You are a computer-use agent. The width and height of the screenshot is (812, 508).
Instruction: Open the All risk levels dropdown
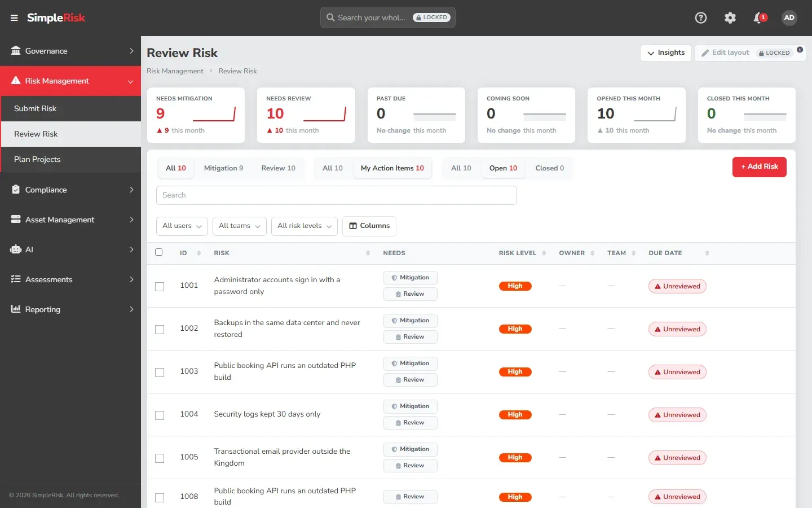[x=304, y=226]
